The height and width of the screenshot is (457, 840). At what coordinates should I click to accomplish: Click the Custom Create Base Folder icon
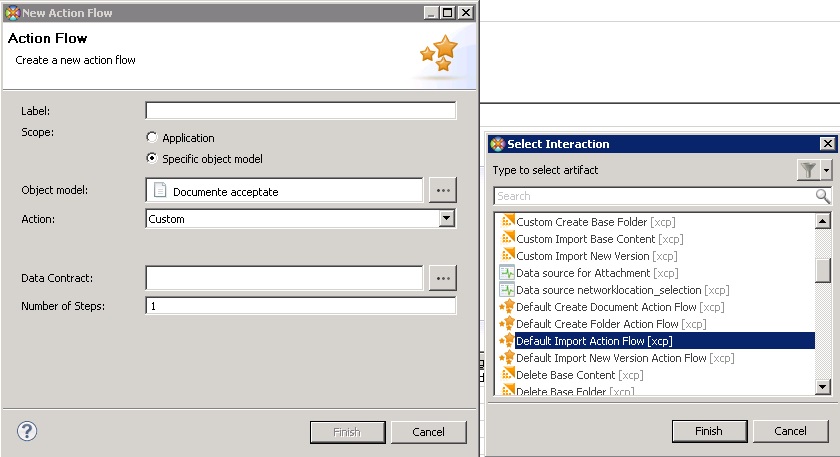click(507, 221)
